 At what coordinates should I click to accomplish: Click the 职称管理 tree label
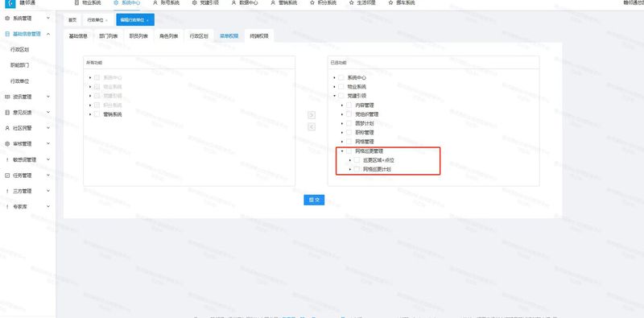[365, 133]
